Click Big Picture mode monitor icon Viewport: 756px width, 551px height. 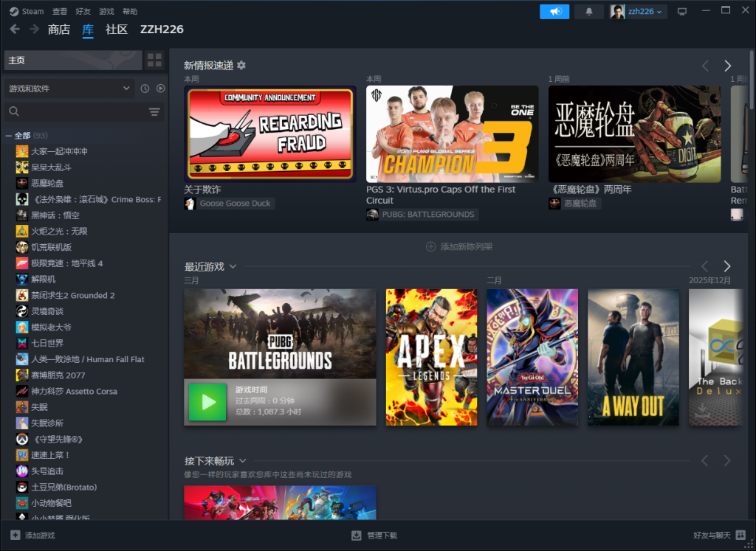click(681, 12)
